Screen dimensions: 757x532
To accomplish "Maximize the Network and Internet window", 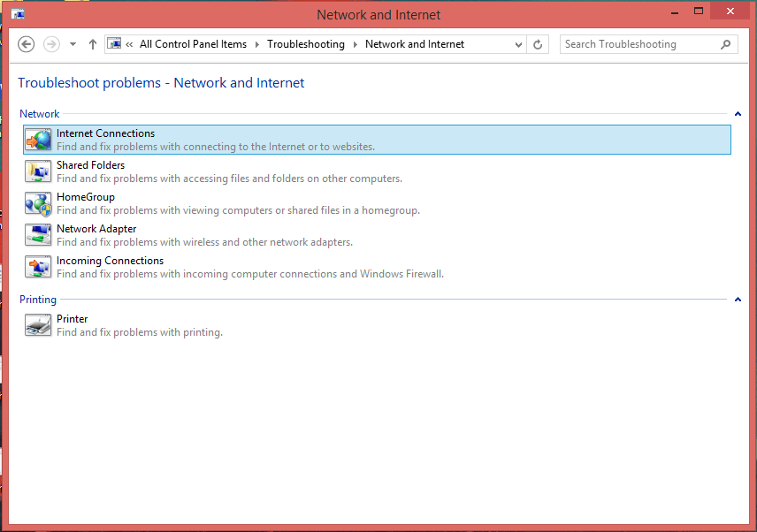I will [699, 11].
